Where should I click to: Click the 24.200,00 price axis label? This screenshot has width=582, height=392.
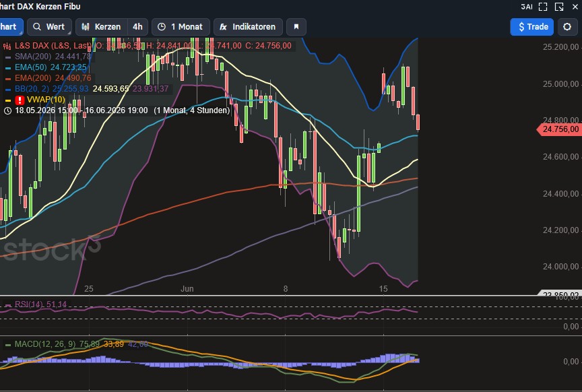(560, 230)
